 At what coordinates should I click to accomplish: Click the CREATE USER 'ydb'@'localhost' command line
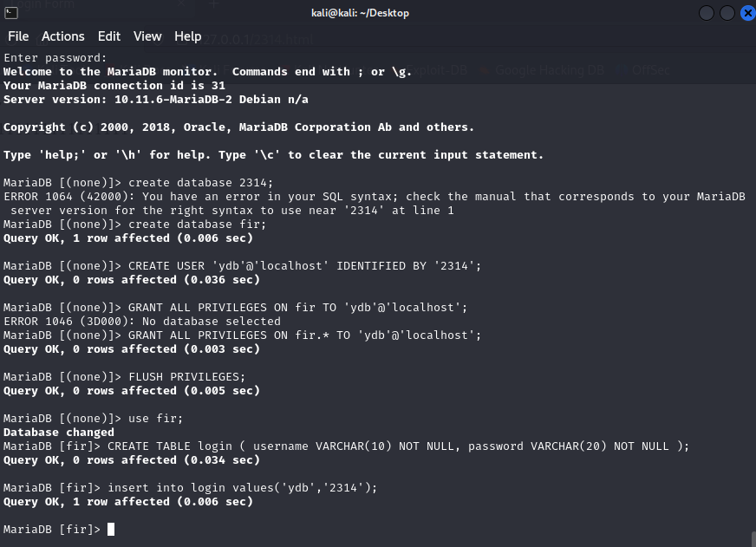[x=303, y=265]
